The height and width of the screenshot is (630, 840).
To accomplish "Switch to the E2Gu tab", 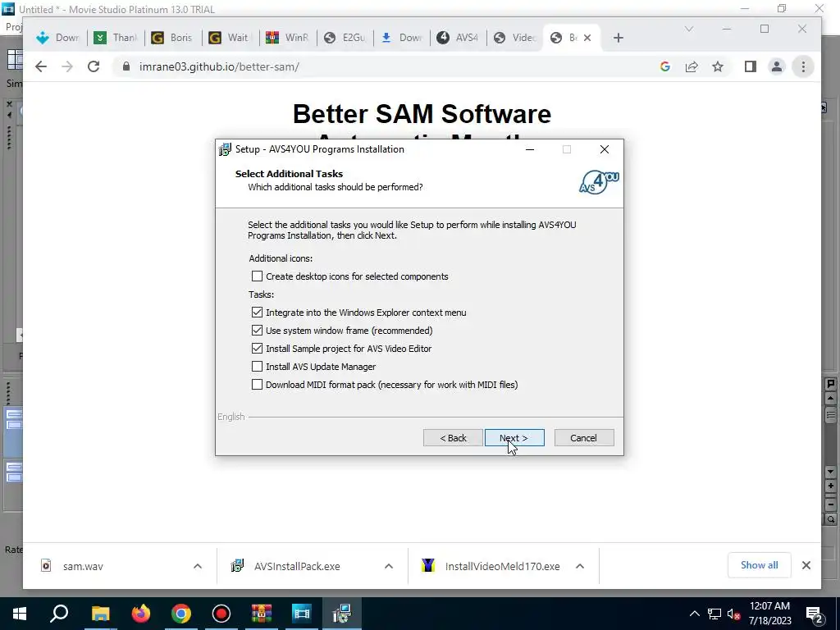I will coord(345,38).
